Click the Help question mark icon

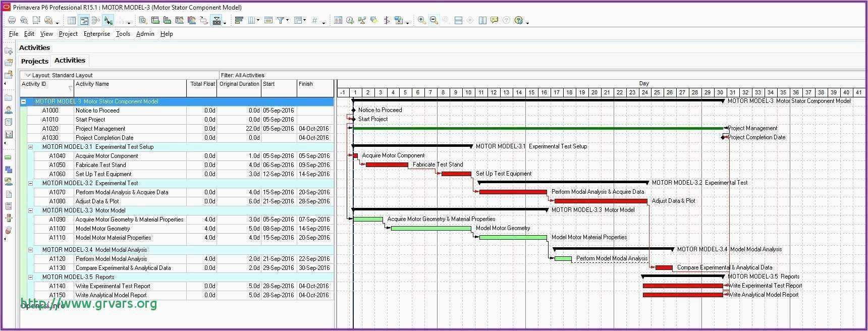click(x=518, y=20)
